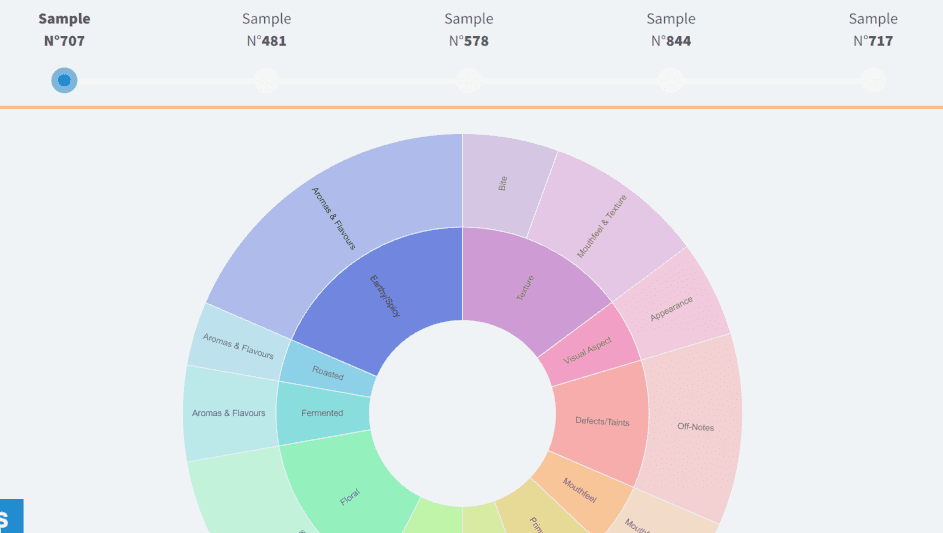Switch to Sample N°578 label
943x533 pixels.
click(x=468, y=30)
